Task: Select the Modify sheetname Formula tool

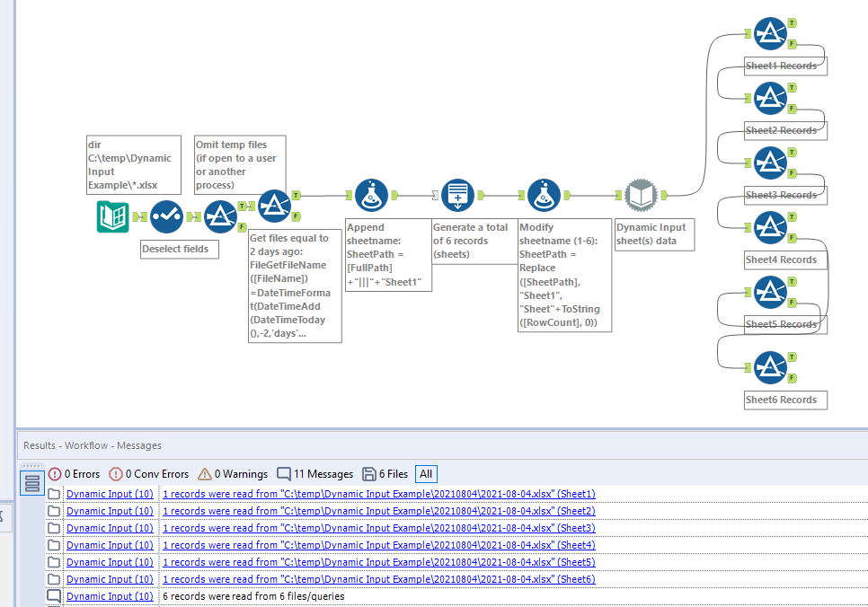Action: point(545,196)
